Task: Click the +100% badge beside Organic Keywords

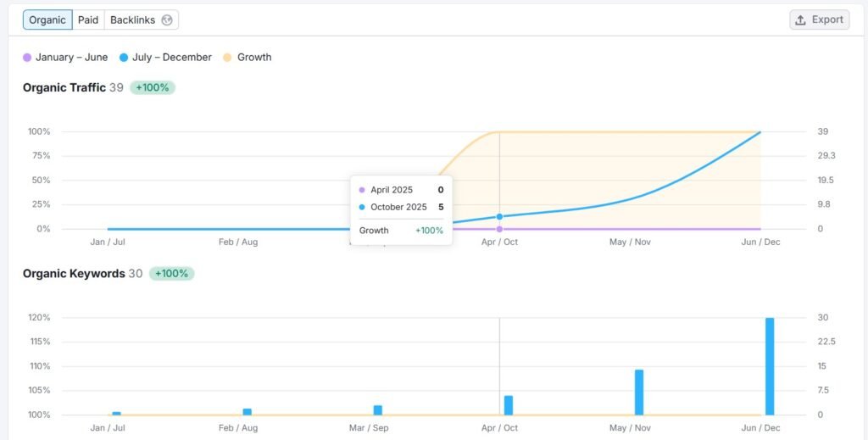Action: pos(172,274)
